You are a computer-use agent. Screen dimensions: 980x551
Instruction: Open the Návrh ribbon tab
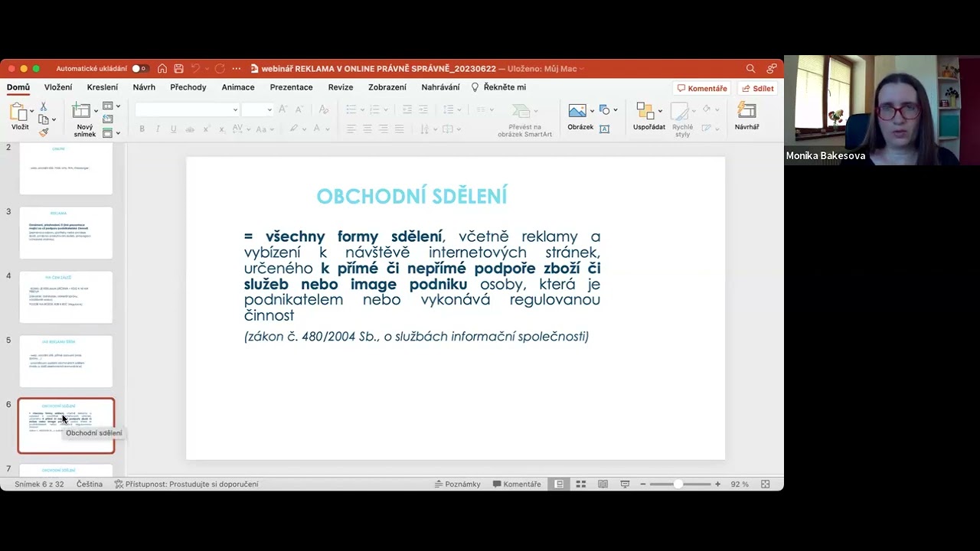144,87
